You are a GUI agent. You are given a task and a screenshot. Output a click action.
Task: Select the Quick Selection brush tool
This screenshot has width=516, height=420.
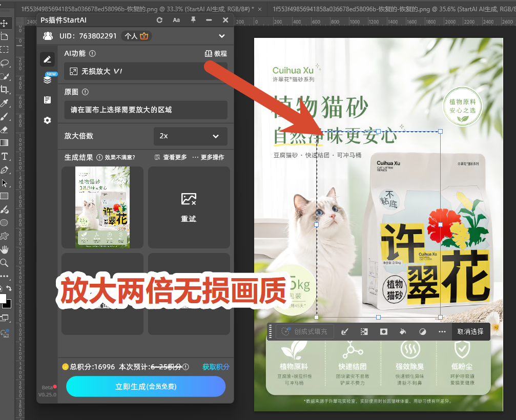coord(4,76)
